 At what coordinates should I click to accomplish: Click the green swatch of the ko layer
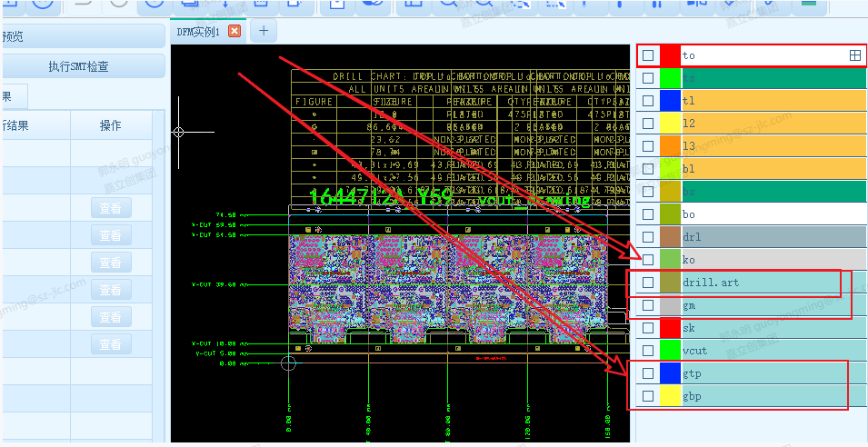pos(670,260)
